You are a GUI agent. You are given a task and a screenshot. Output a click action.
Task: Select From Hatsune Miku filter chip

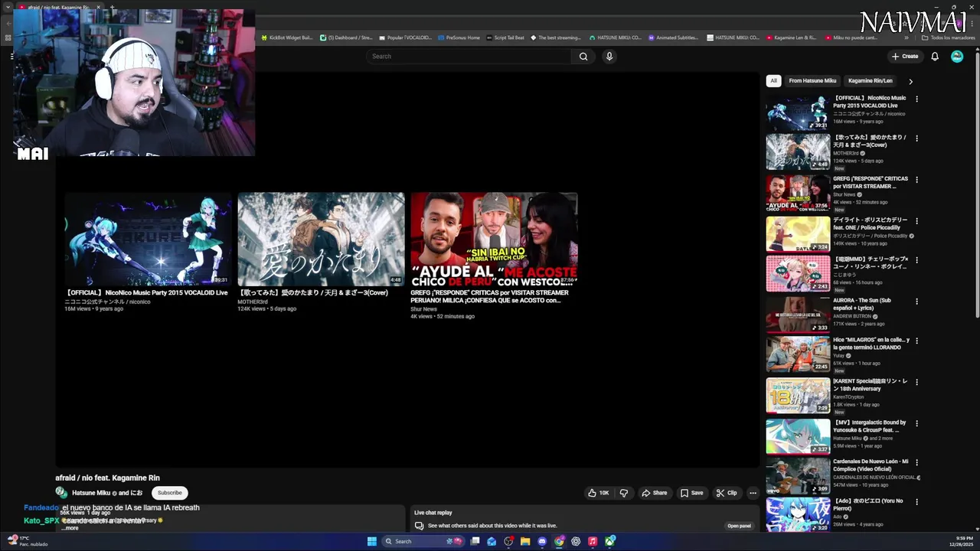[x=812, y=80]
